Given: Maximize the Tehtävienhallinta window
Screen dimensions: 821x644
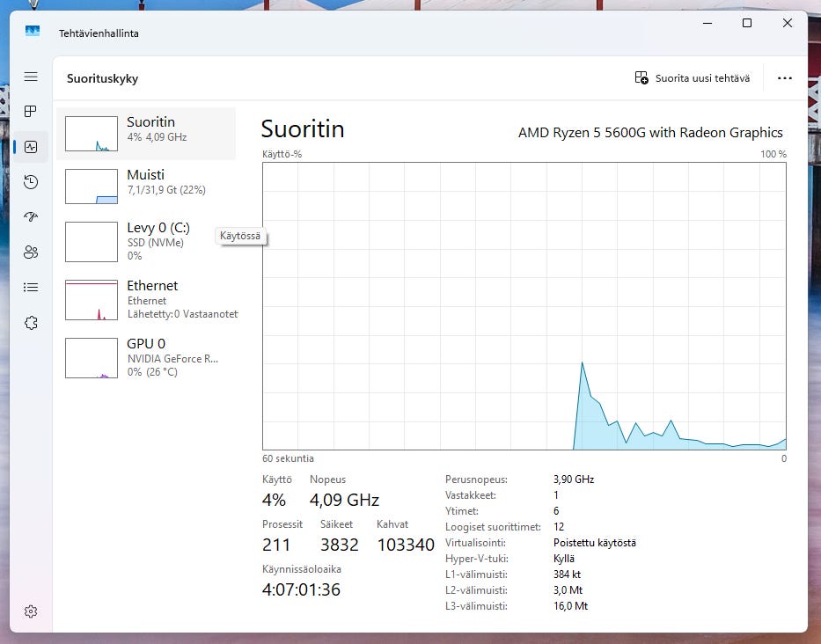Looking at the screenshot, I should tap(747, 24).
